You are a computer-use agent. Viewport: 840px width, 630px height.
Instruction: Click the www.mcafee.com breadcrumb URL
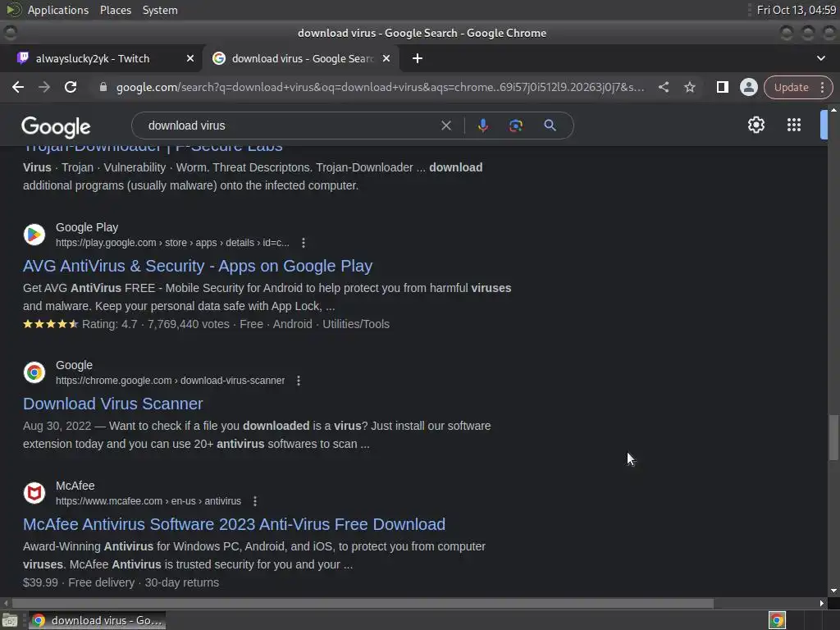pos(148,501)
